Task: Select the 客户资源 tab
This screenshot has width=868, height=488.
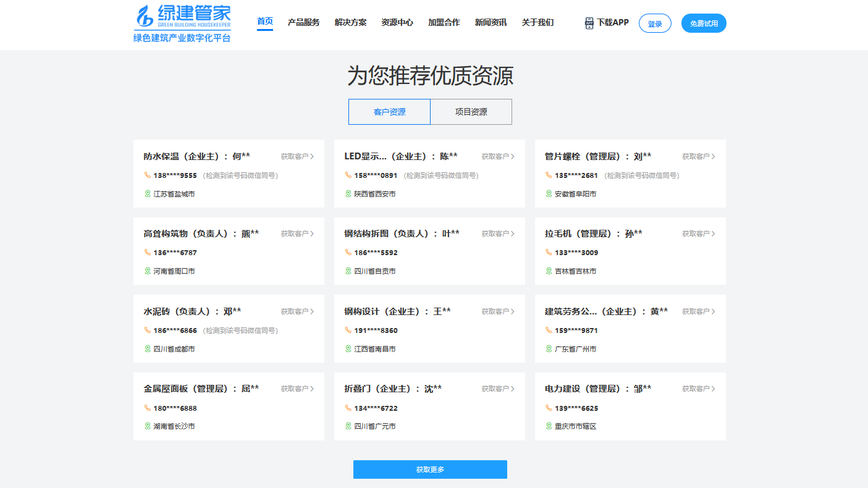Action: (x=389, y=112)
